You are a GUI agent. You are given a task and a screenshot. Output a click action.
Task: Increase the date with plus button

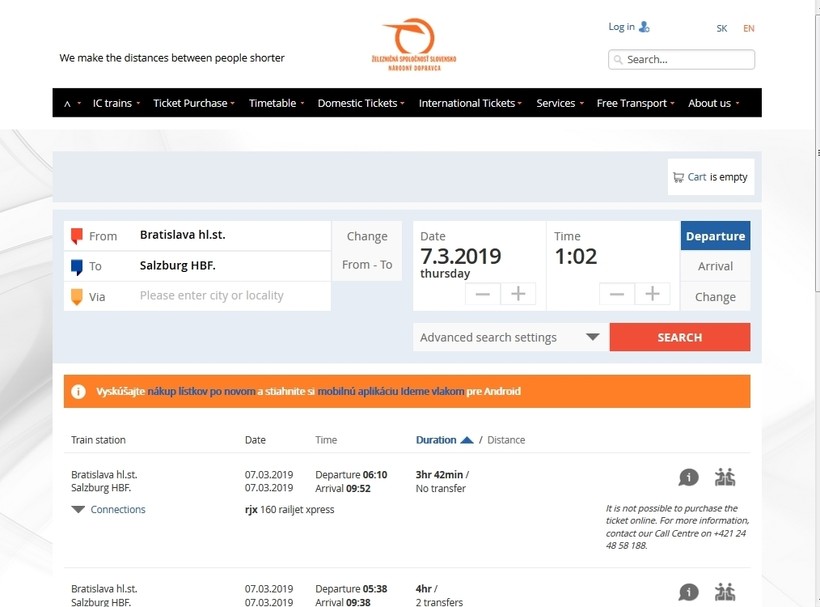[518, 293]
